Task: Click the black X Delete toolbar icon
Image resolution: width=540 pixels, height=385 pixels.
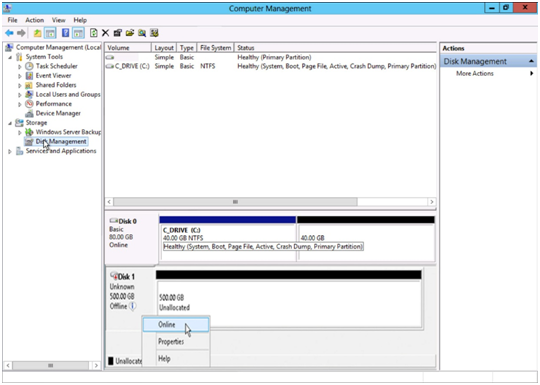Action: pyautogui.click(x=105, y=33)
